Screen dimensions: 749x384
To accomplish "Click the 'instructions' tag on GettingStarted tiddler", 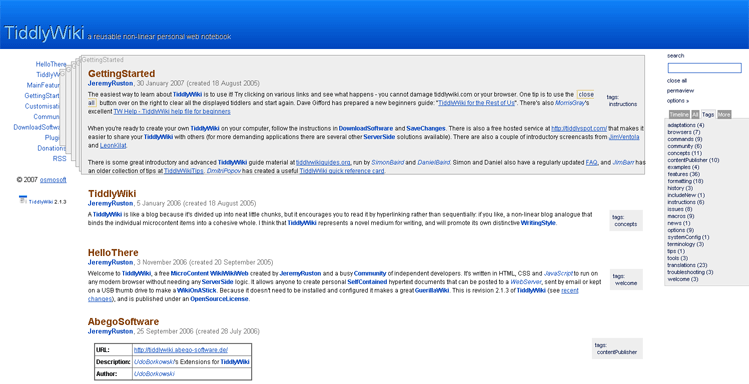I will coord(622,104).
